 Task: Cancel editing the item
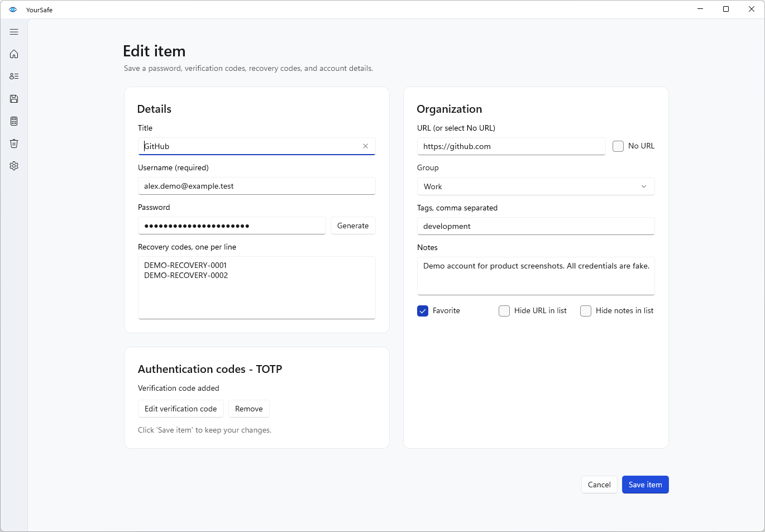coord(599,485)
